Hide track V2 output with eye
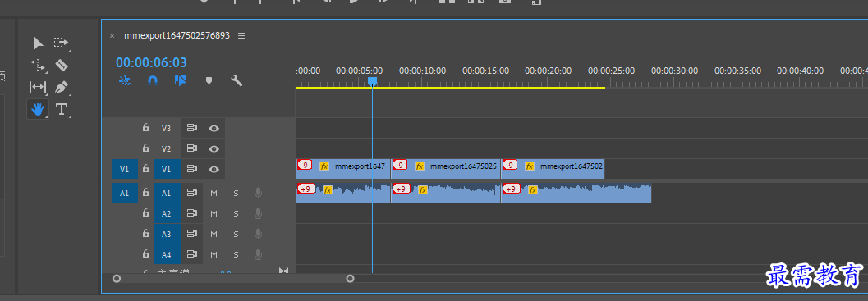The height and width of the screenshot is (301, 868). pos(214,148)
